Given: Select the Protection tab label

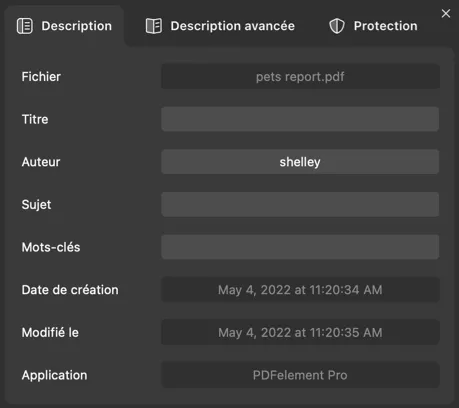Looking at the screenshot, I should click(x=385, y=26).
